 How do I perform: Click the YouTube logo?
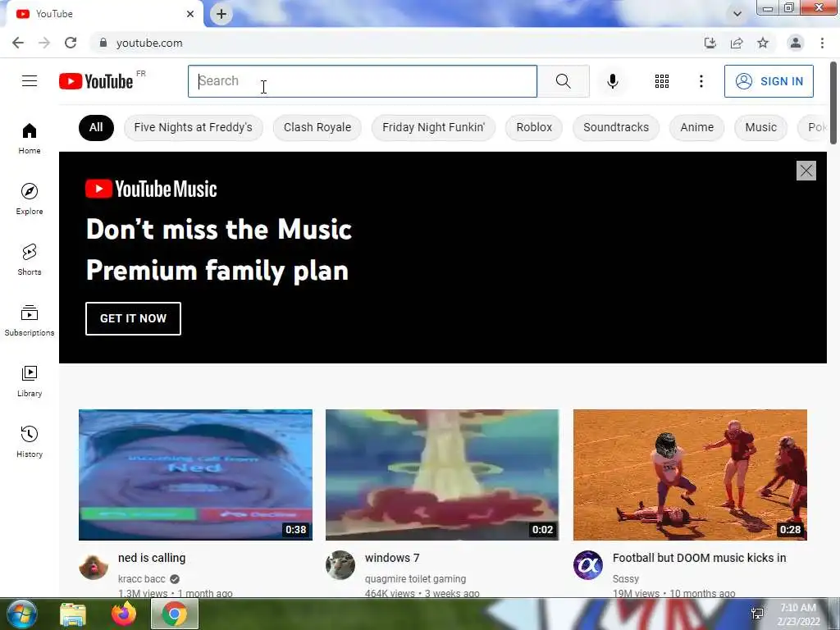tap(96, 81)
